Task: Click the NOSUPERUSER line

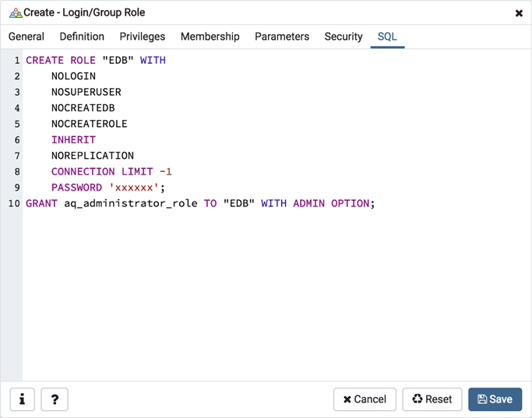Action: (86, 92)
